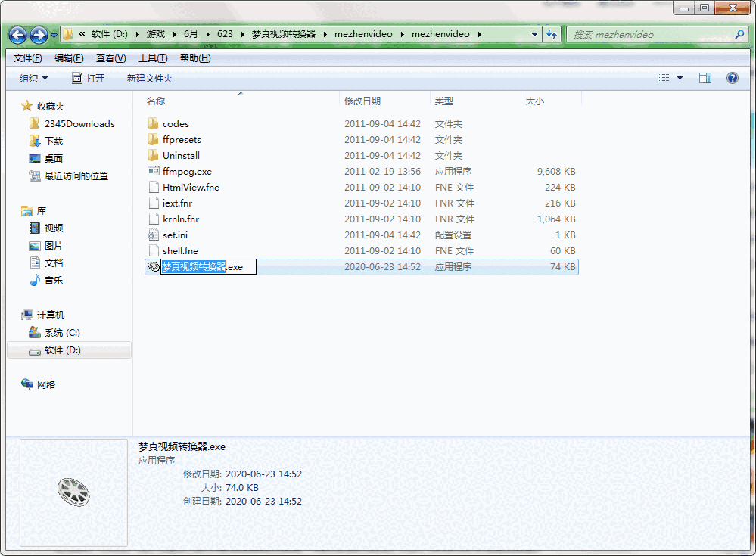The height and width of the screenshot is (556, 756).
Task: Click the refresh button next to address bar
Action: [552, 35]
